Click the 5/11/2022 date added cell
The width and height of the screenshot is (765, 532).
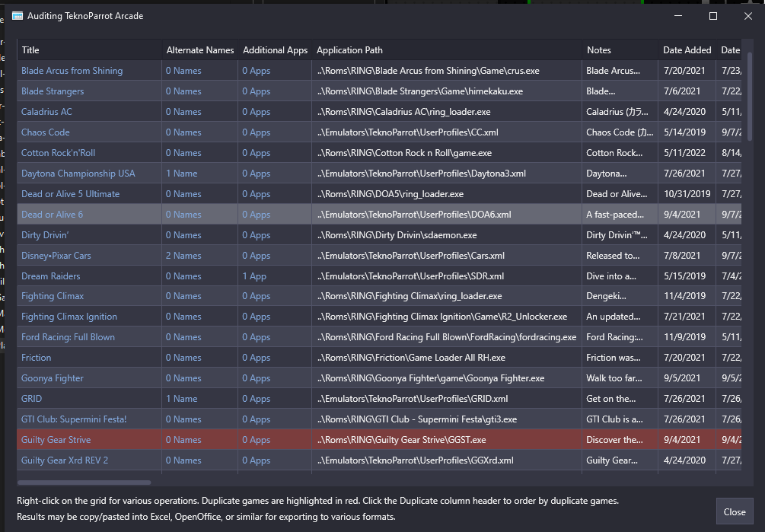(687, 153)
